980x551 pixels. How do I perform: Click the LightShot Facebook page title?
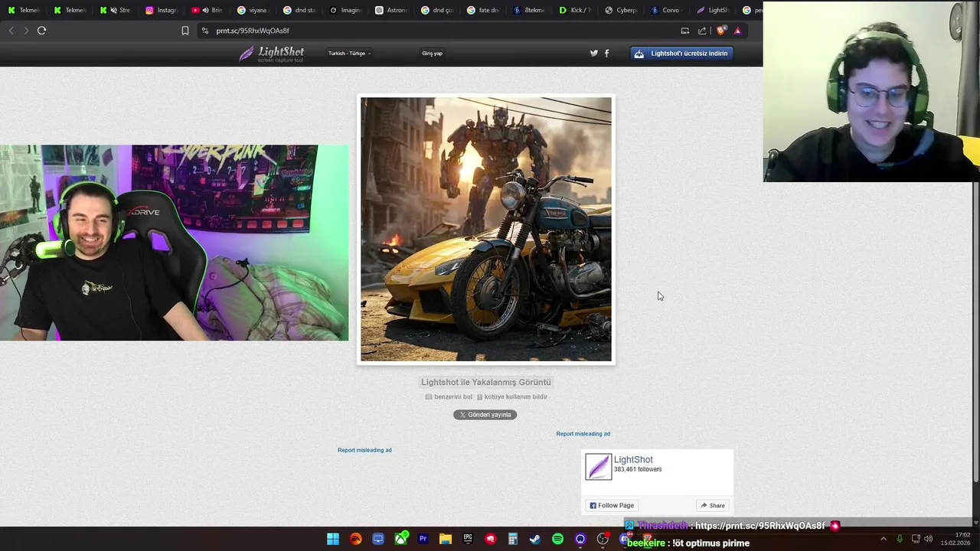[633, 460]
